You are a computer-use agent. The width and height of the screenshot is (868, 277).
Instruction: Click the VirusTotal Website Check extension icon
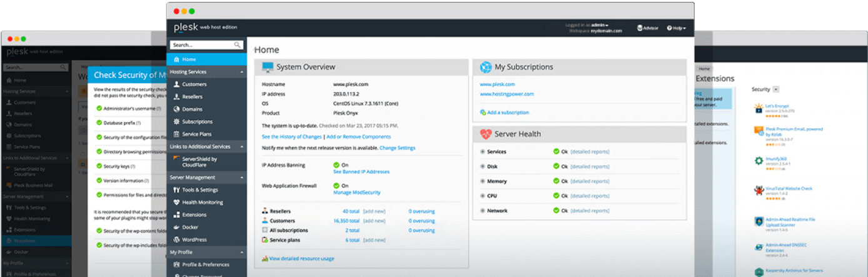pyautogui.click(x=759, y=190)
